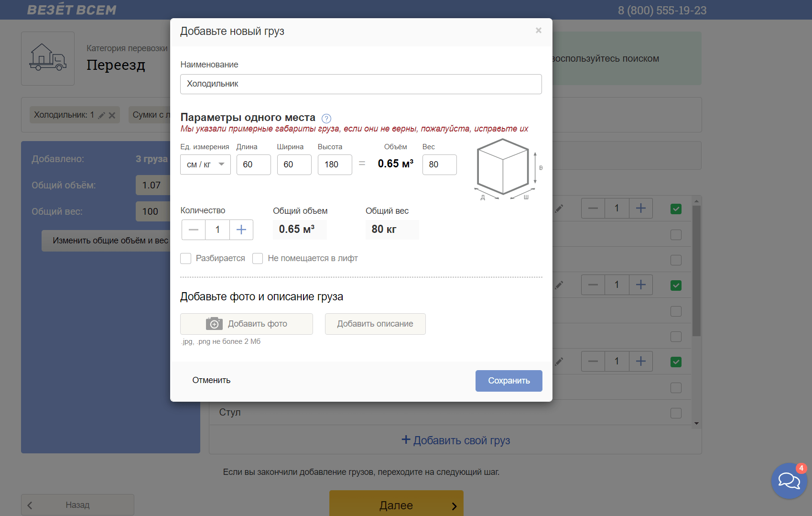Toggle Не помещается в лифт checkbox
This screenshot has width=812, height=516.
[x=258, y=258]
